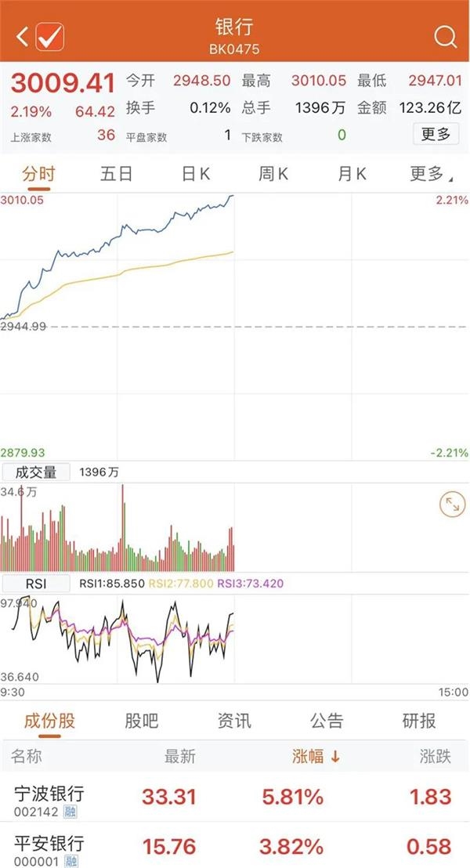Expand the chart with fullscreen arrows icon
This screenshot has width=470, height=868.
[x=452, y=505]
